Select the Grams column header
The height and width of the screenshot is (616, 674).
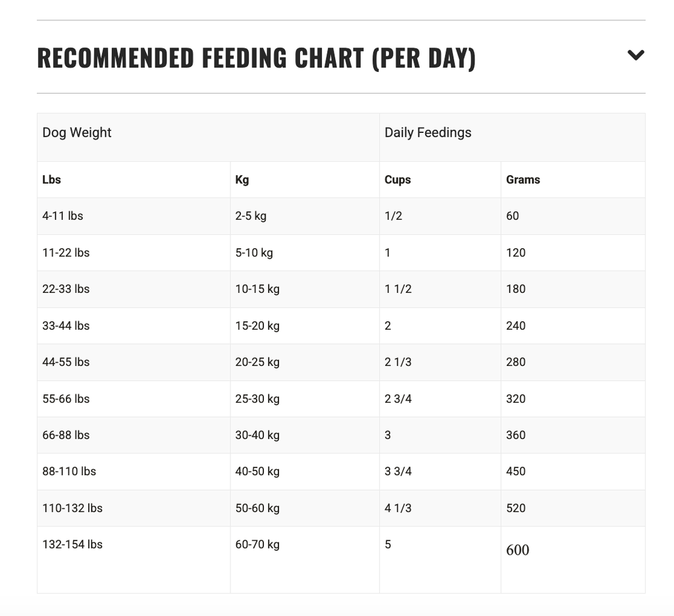click(x=523, y=180)
